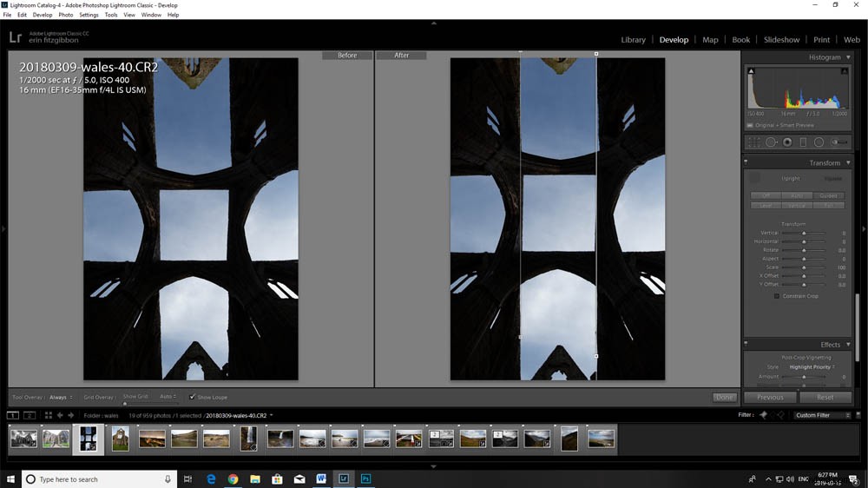Click the rejected flag filter icon
Viewport: 868px width, 488px height.
pos(780,415)
